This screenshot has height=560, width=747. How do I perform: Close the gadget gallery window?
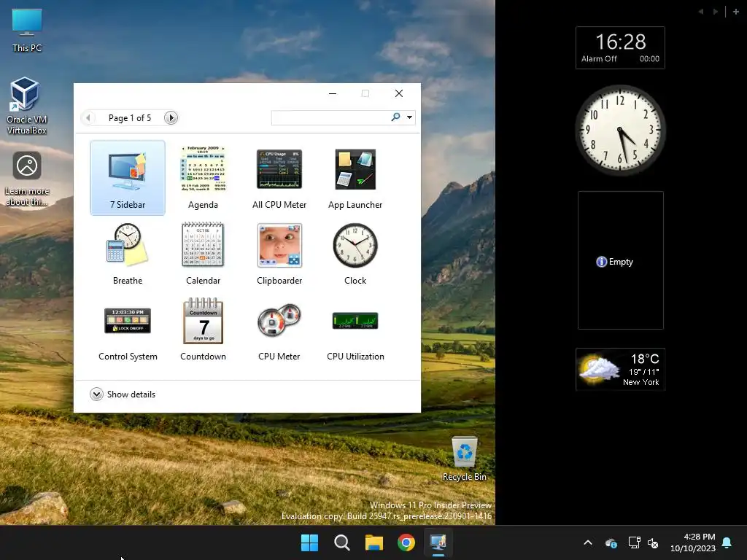point(399,93)
